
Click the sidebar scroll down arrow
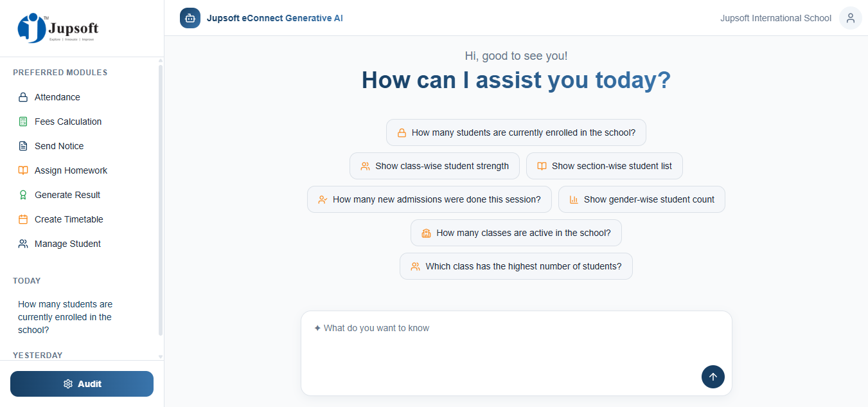coord(161,357)
